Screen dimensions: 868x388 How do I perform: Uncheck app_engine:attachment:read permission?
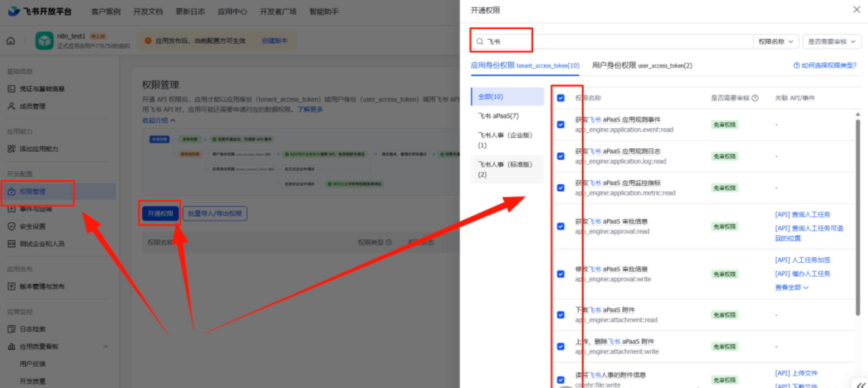[561, 315]
